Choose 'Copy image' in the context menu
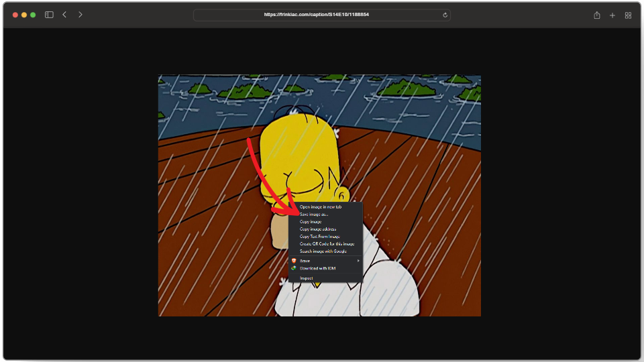Viewport: 644px width, 362px height. (x=326, y=222)
